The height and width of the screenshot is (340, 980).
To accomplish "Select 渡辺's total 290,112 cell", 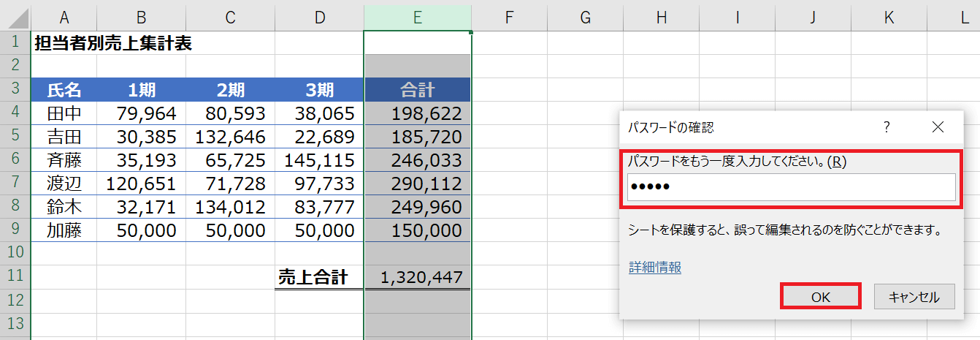I will pyautogui.click(x=417, y=184).
